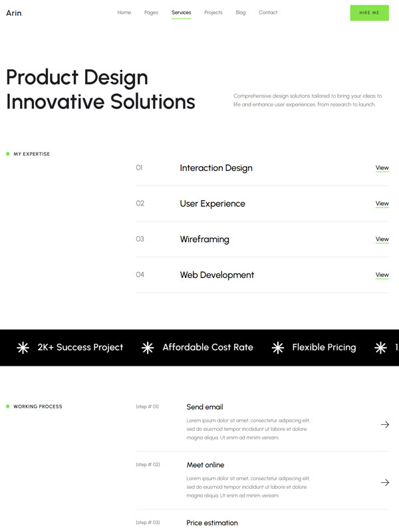The image size is (399, 532).
Task: Go to the Contact page
Action: [268, 13]
